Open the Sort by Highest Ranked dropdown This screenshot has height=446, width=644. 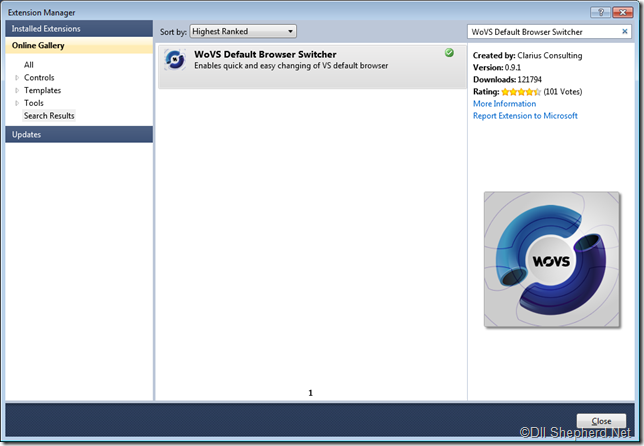click(243, 32)
